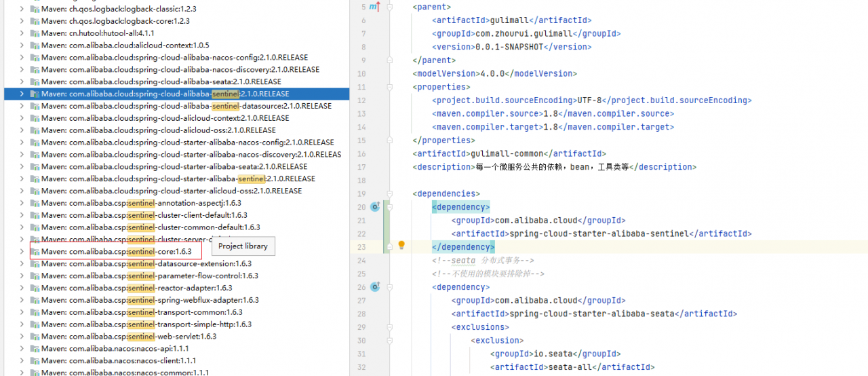Expand the spring-cloud-alibaba-sentinel-datasource node
This screenshot has height=376, width=868.
(22, 106)
